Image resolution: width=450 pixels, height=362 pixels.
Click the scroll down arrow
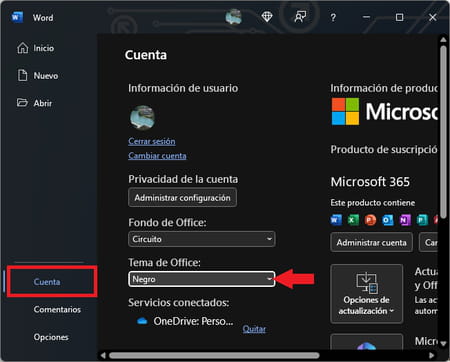[443, 343]
